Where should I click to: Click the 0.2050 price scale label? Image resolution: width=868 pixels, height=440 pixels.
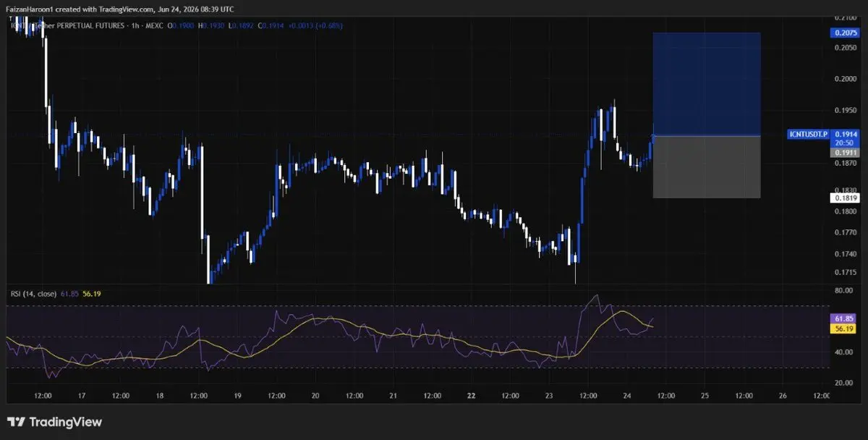tap(845, 46)
